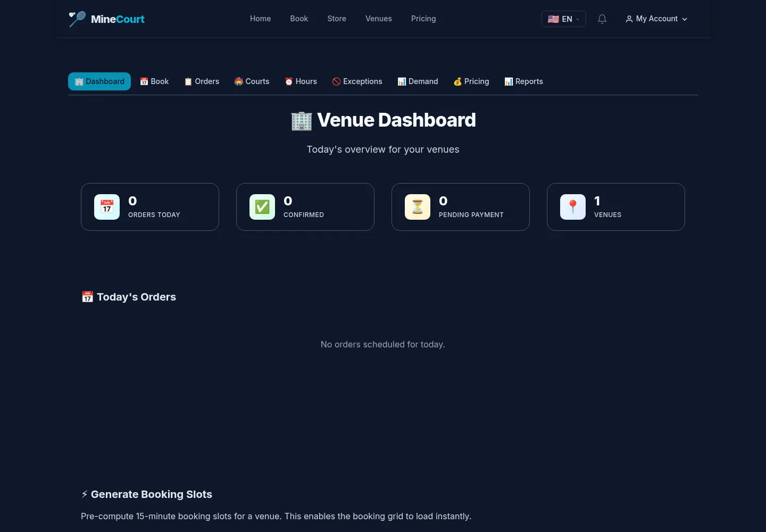Switch to the Dashboard tab
766x532 pixels.
pyautogui.click(x=99, y=81)
